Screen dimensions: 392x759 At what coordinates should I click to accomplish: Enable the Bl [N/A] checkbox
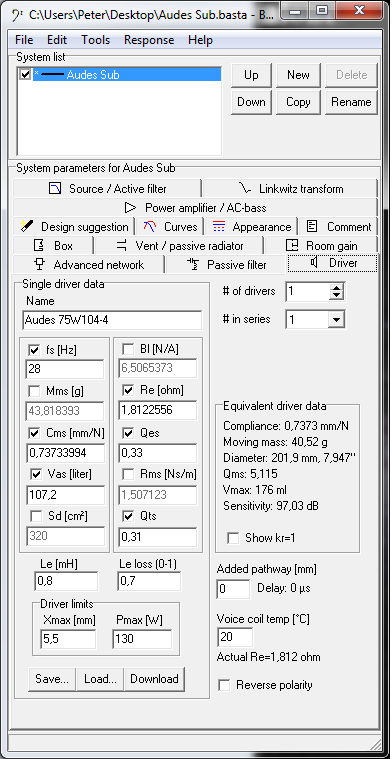tap(128, 349)
